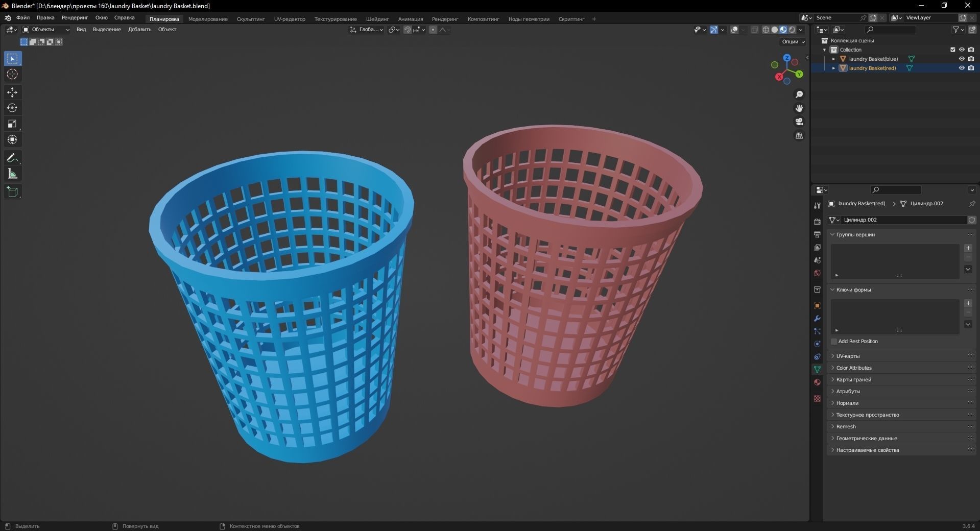Pick the Measure ruler tool

click(x=12, y=174)
